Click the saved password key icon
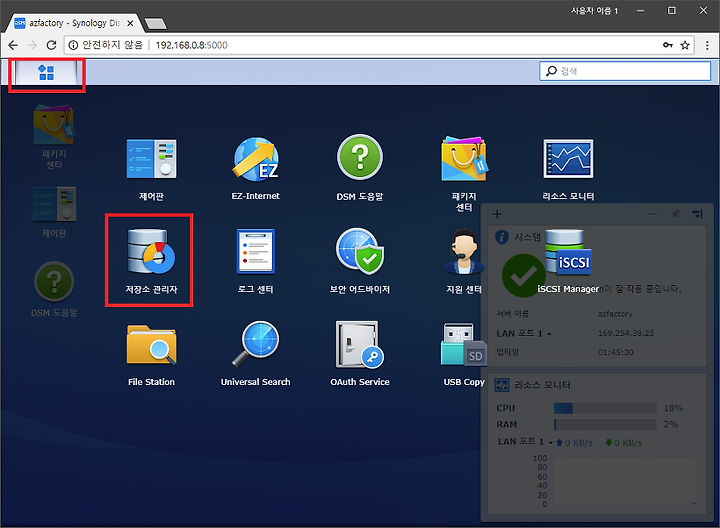Image resolution: width=720 pixels, height=528 pixels. (x=668, y=45)
